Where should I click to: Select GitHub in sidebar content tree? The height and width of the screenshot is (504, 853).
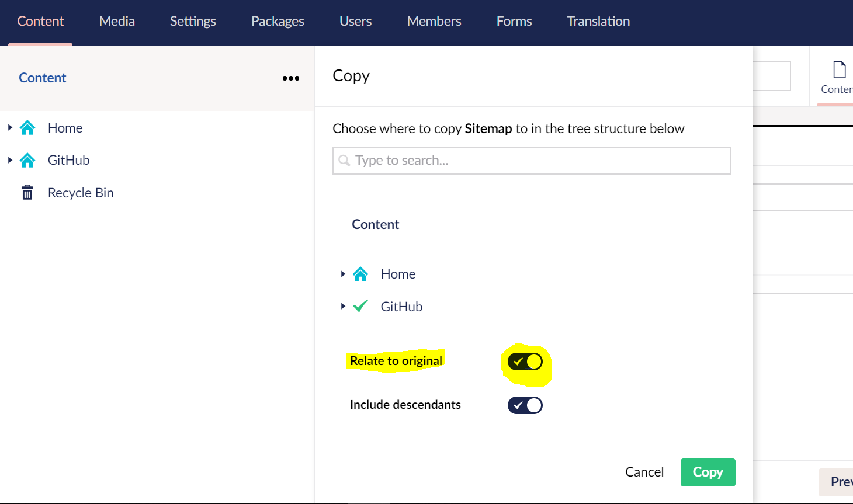click(x=68, y=160)
